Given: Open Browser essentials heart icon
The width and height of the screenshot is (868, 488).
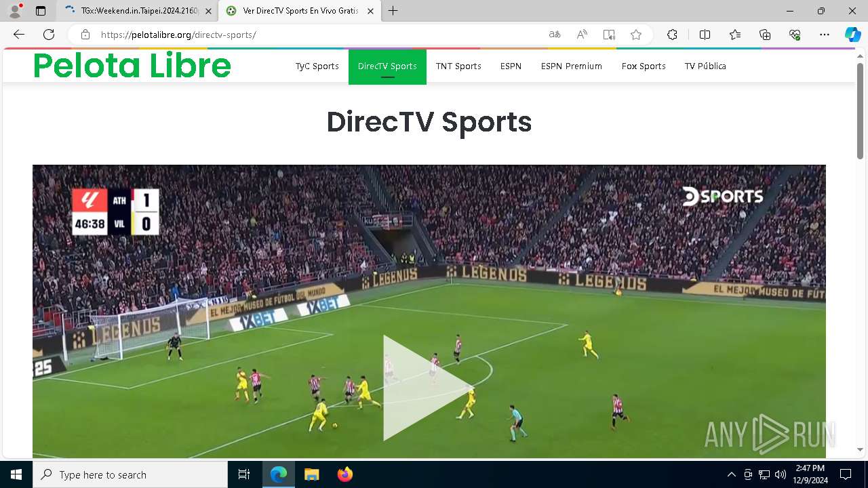Looking at the screenshot, I should 795,35.
